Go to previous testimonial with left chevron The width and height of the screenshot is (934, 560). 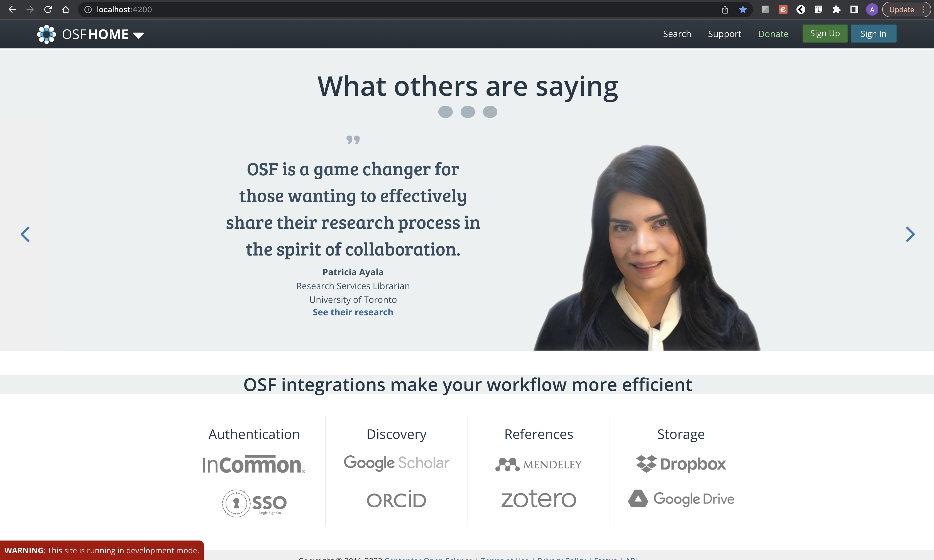[25, 234]
